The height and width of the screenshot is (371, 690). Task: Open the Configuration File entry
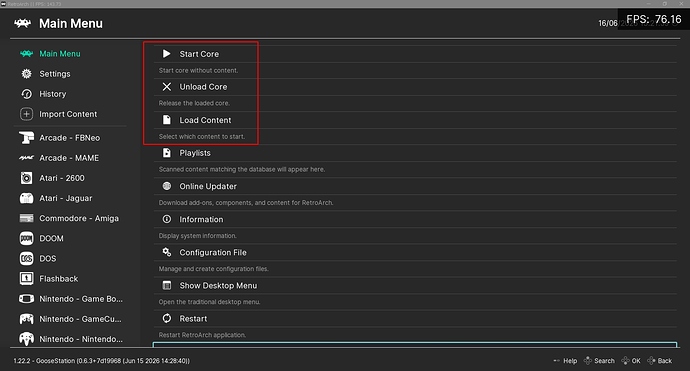click(415, 252)
